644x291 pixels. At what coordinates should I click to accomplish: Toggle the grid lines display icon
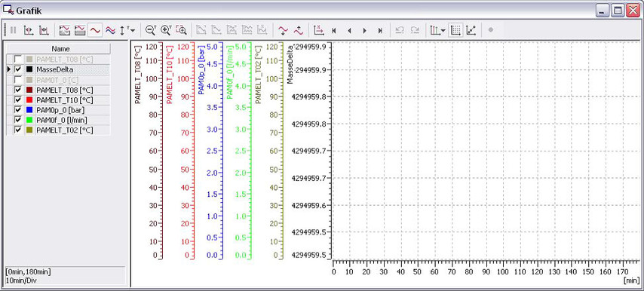coord(455,30)
